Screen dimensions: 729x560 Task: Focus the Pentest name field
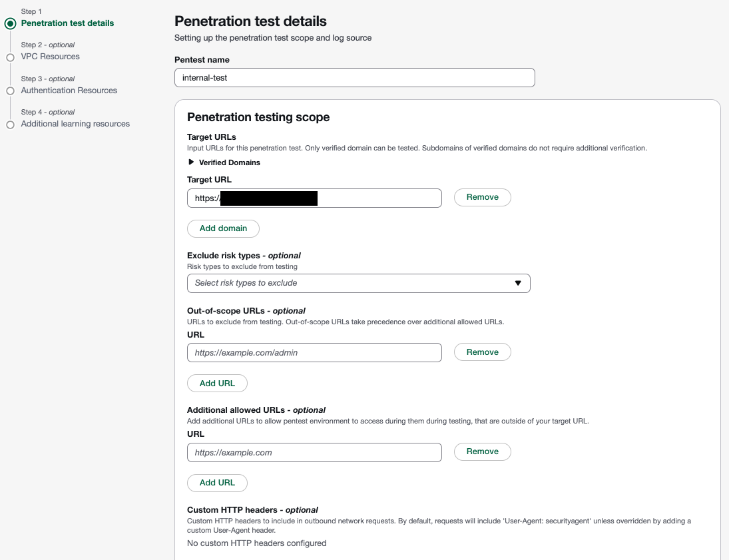[354, 78]
